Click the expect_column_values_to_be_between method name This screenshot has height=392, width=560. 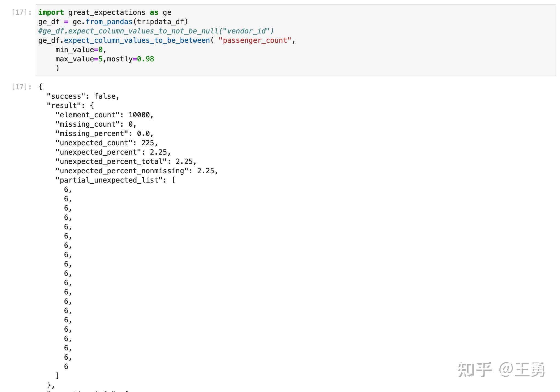click(x=137, y=40)
